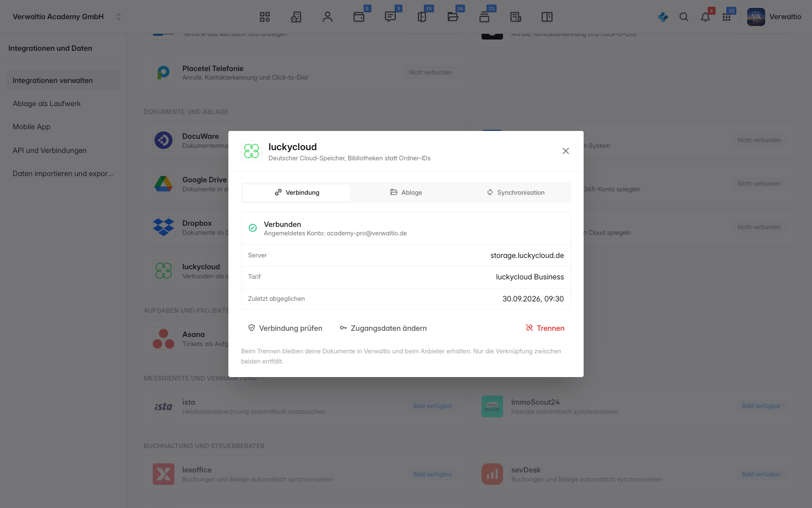This screenshot has width=812, height=508.
Task: Open the folder icon with badge 24
Action: (453, 17)
